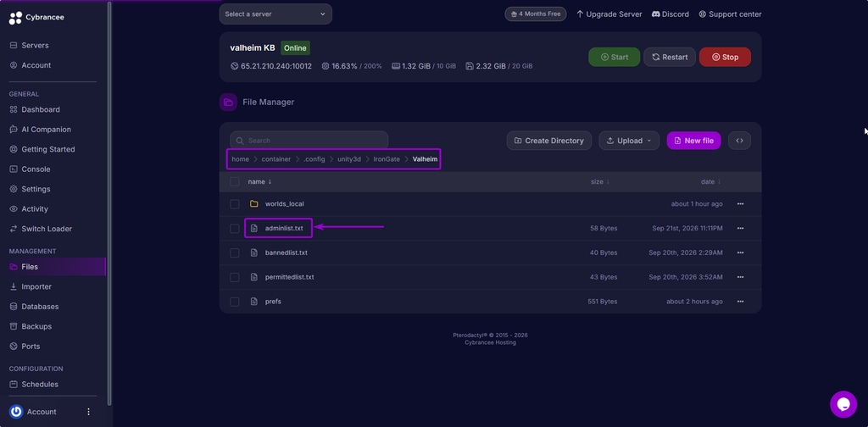Open the purple chat support bubble
This screenshot has height=427, width=868.
pos(843,404)
